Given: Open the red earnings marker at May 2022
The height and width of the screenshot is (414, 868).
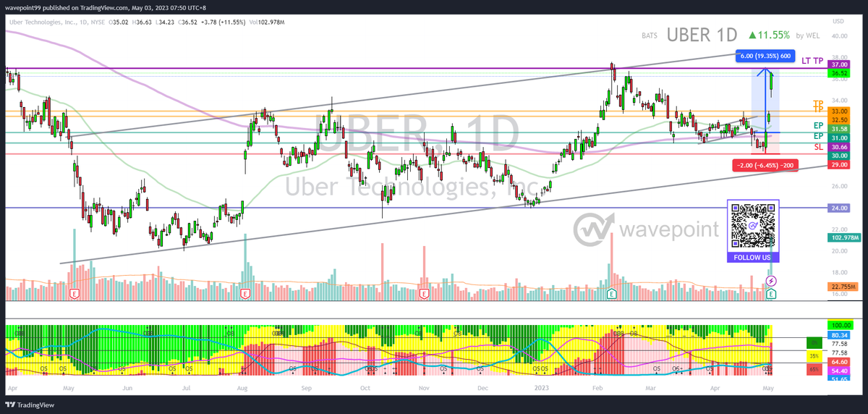Looking at the screenshot, I should tap(74, 294).
